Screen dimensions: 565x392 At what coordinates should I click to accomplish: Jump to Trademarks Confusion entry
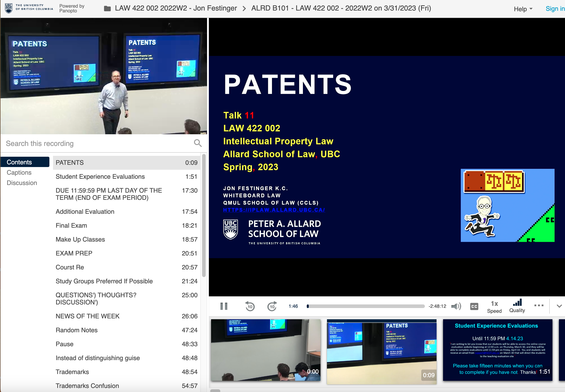tap(126, 386)
